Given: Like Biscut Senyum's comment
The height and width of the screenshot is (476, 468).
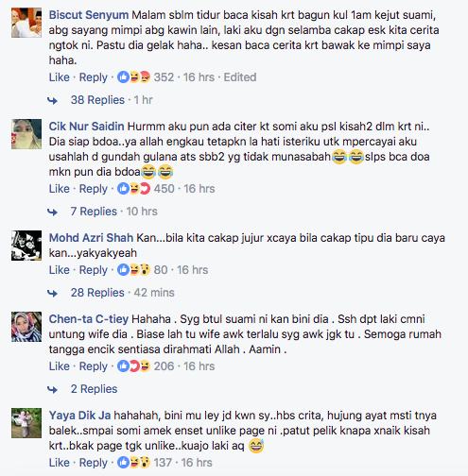Looking at the screenshot, I should click(x=60, y=77).
